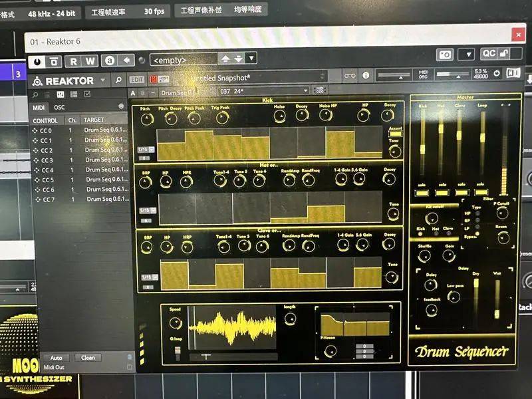Open the preset dropdown arrow beside <empty>
The image size is (532, 399).
[251, 58]
